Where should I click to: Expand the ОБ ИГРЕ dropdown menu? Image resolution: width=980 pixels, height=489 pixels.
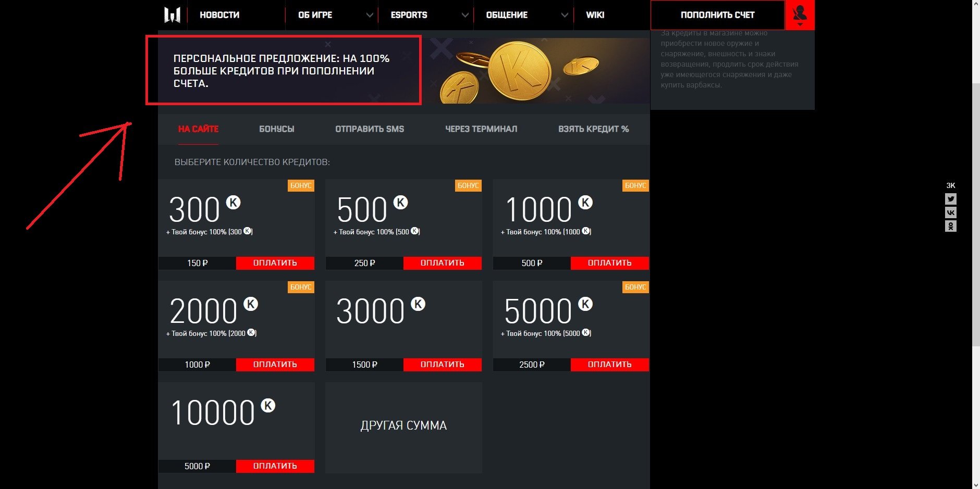coord(370,15)
